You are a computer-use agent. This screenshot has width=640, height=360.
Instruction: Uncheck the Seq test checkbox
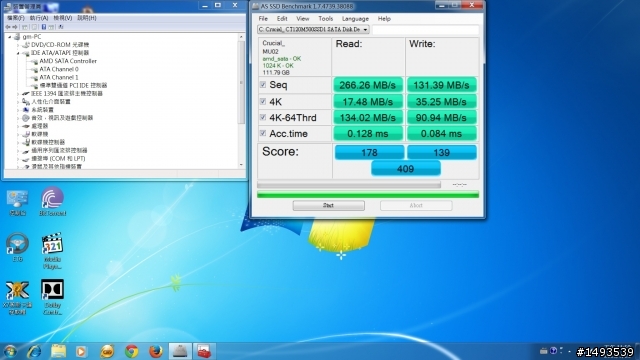[263, 85]
